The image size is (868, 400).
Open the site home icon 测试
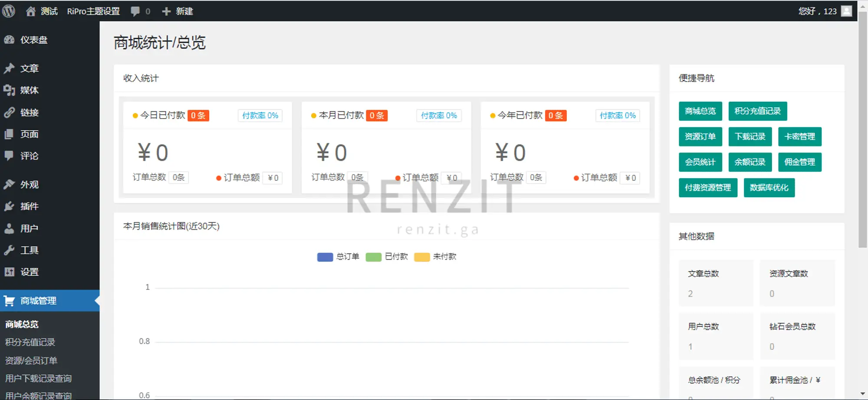(x=30, y=11)
